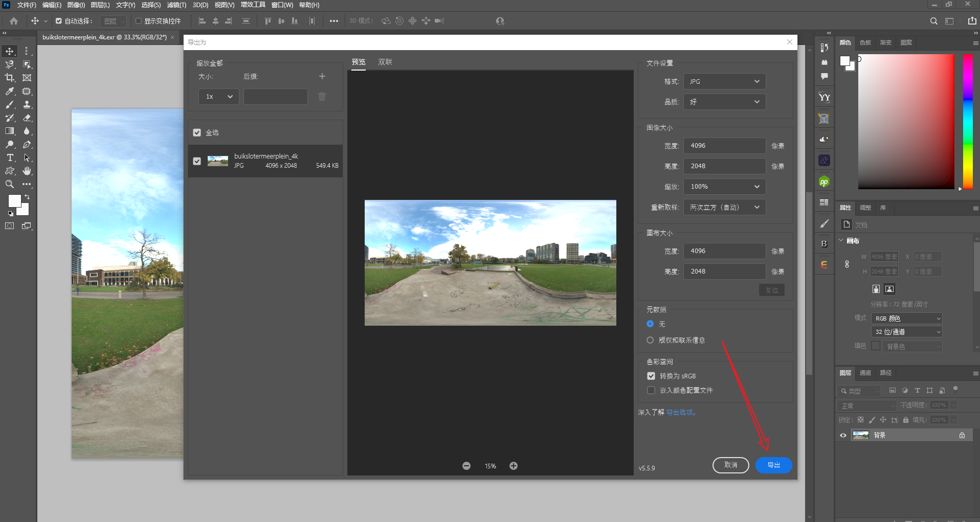Open the 1x size dropdown
Screen dimensions: 980x522
point(218,97)
